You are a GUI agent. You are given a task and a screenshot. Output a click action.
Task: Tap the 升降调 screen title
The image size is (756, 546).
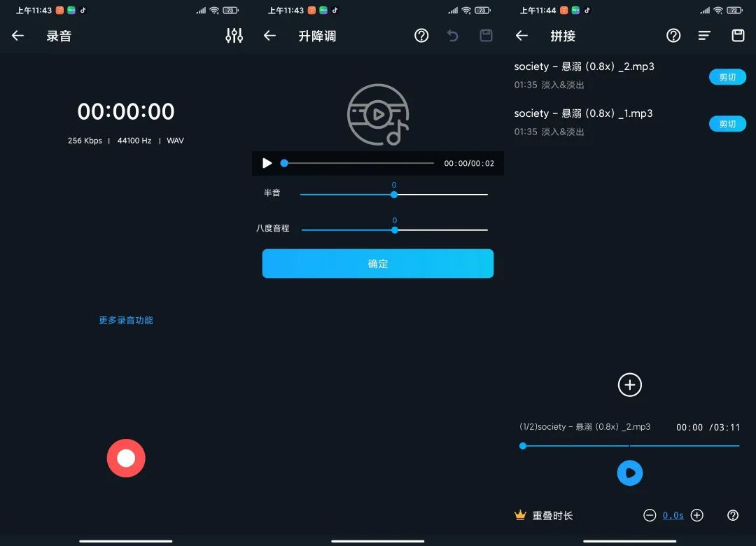click(x=317, y=36)
